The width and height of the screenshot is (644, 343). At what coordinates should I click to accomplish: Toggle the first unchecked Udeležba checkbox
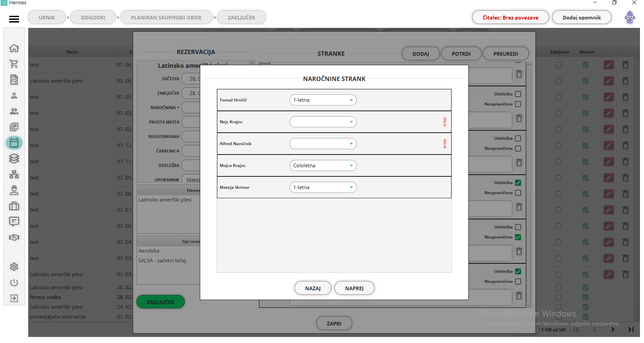click(518, 94)
